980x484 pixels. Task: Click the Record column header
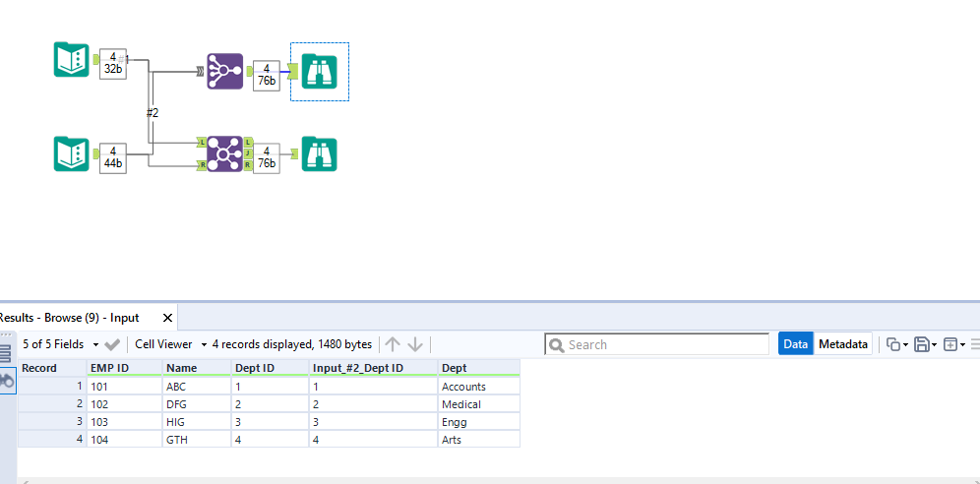(x=52, y=368)
